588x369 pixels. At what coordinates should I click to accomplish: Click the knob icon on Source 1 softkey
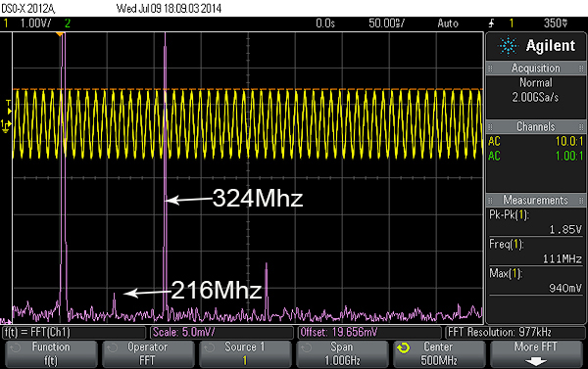click(210, 348)
